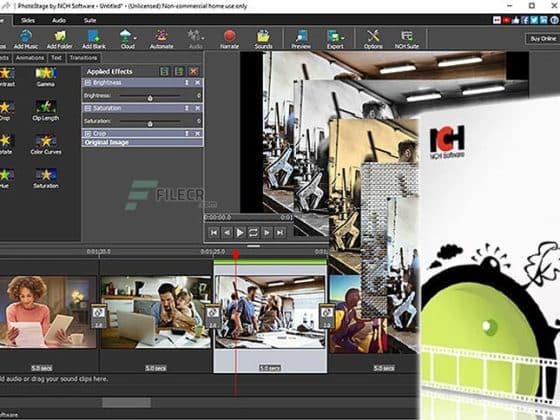The height and width of the screenshot is (420, 560).
Task: Click the Add Music toolbar icon
Action: pos(26,39)
